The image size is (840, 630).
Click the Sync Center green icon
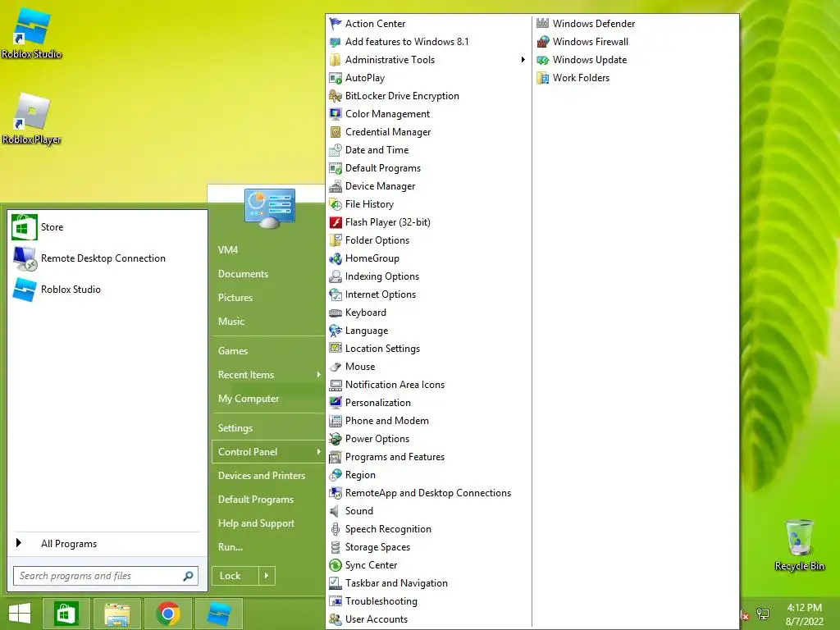(336, 565)
